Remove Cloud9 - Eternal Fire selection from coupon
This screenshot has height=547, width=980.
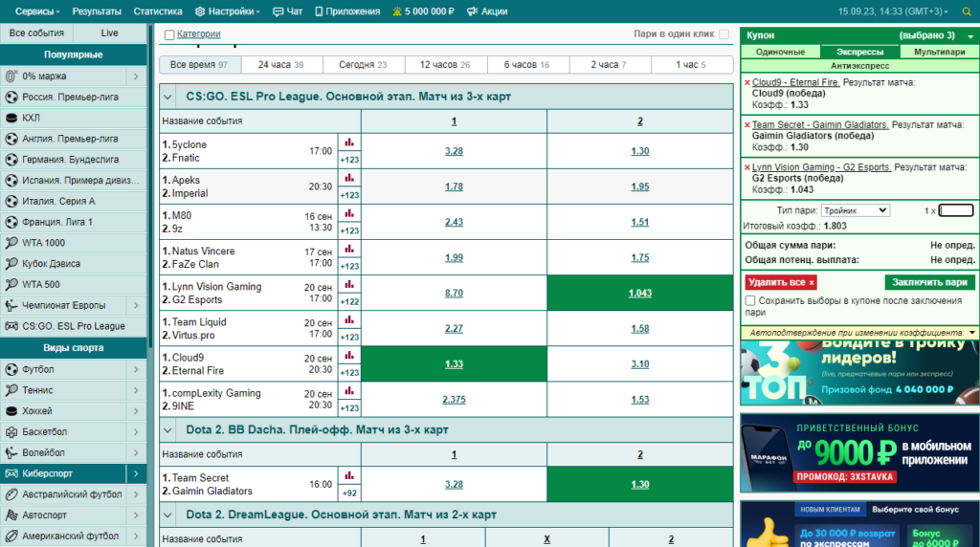[x=746, y=82]
